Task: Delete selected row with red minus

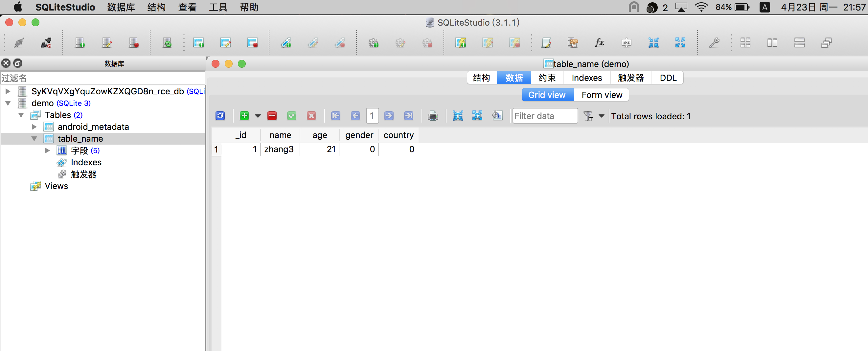Action: tap(272, 116)
